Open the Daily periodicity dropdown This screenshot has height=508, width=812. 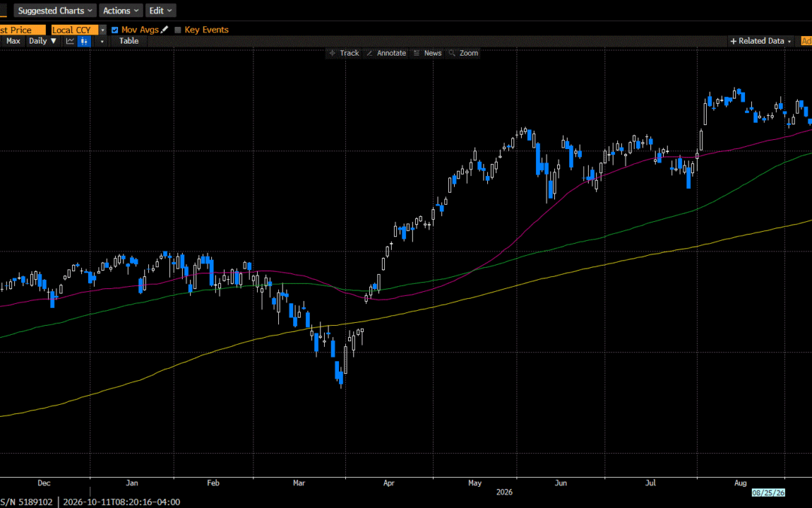[x=42, y=41]
